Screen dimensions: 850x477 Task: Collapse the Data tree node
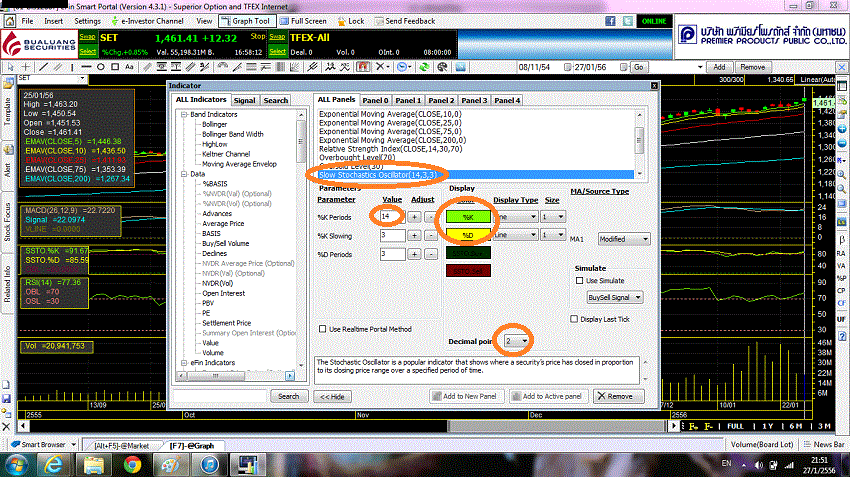[184, 174]
